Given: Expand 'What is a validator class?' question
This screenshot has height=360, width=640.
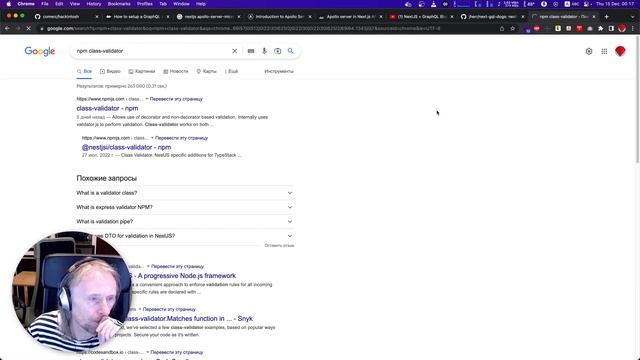Looking at the screenshot, I should tap(184, 193).
